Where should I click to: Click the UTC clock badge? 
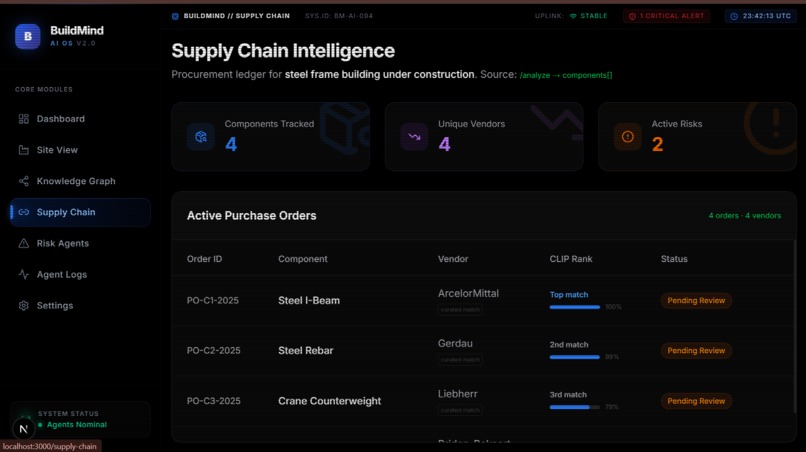point(761,16)
